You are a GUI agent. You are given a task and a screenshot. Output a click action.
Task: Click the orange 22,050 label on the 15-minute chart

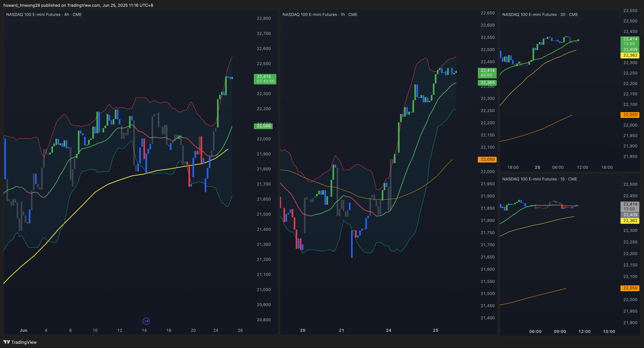tap(630, 288)
